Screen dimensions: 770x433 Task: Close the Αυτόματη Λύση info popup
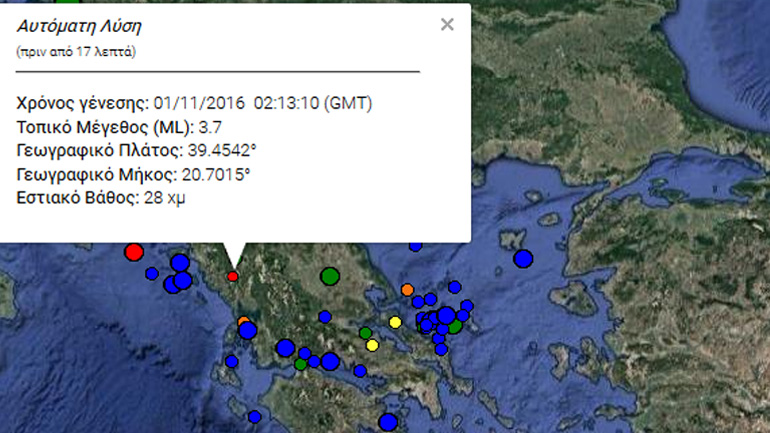[447, 25]
